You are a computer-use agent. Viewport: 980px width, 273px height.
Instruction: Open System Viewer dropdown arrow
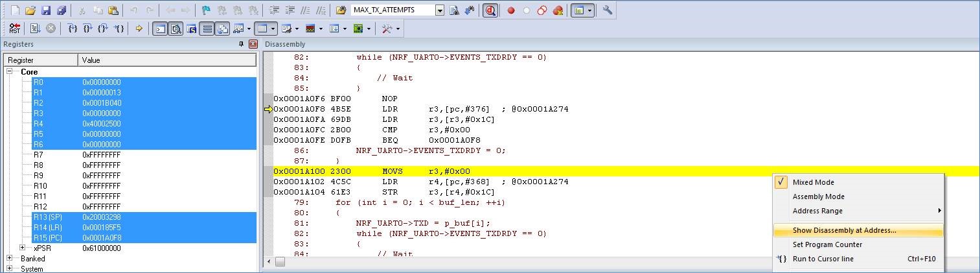pos(369,29)
